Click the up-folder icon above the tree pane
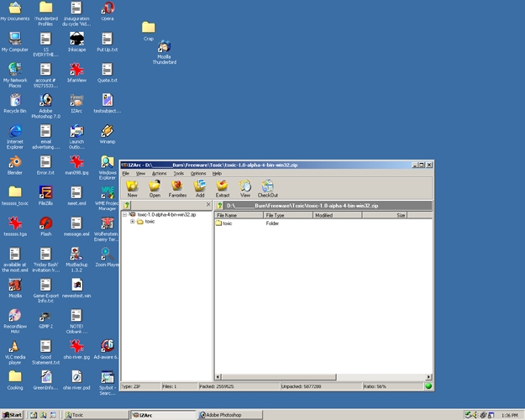 pyautogui.click(x=127, y=205)
